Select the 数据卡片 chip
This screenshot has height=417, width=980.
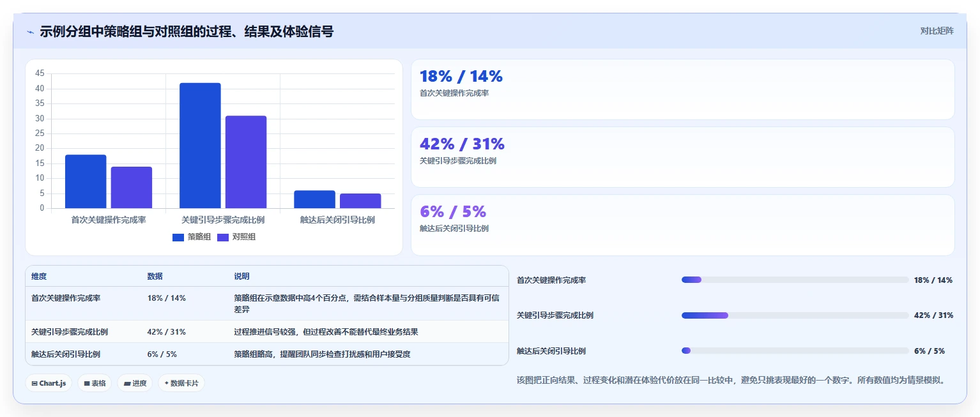pos(181,383)
